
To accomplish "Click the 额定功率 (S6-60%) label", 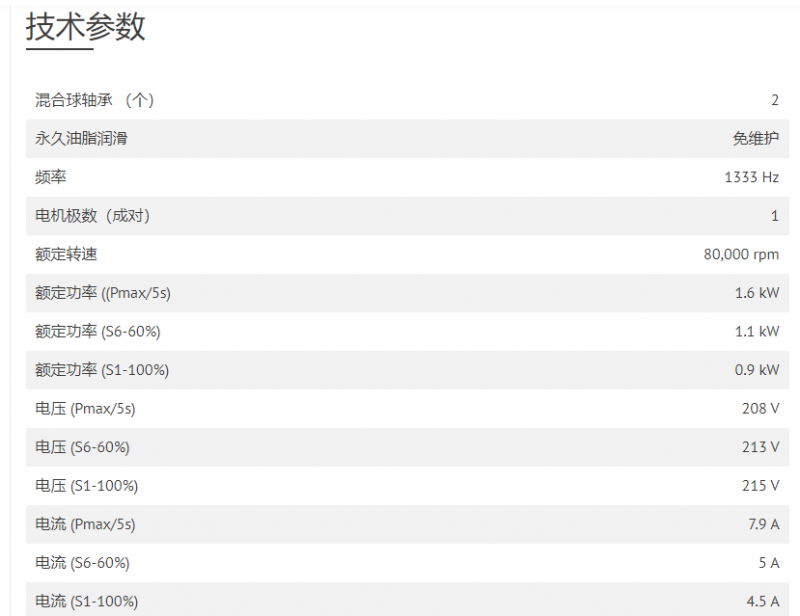I will click(x=97, y=332).
